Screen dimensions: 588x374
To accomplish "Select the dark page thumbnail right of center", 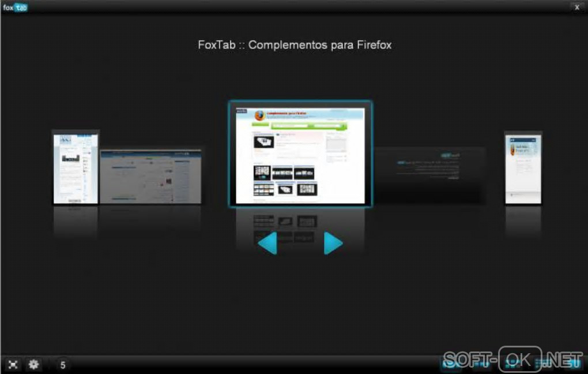I will click(x=429, y=175).
